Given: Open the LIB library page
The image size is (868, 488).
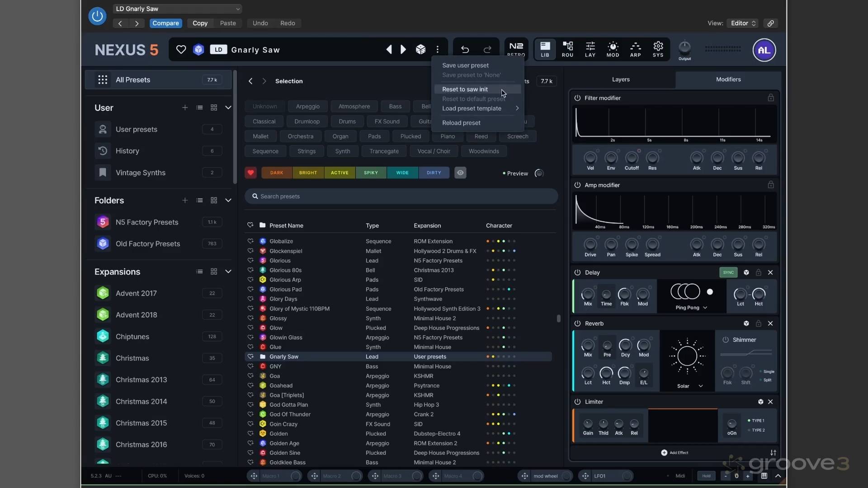Looking at the screenshot, I should (x=545, y=49).
